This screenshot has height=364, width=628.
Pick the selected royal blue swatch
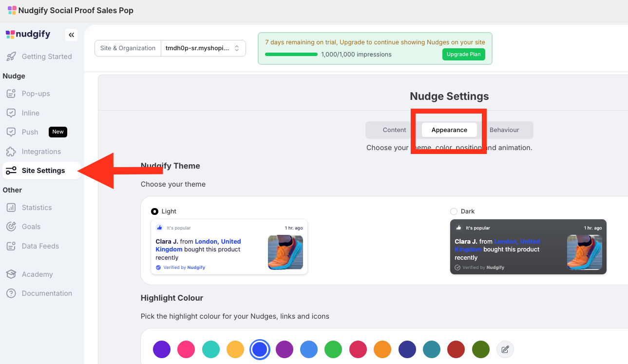tap(260, 349)
